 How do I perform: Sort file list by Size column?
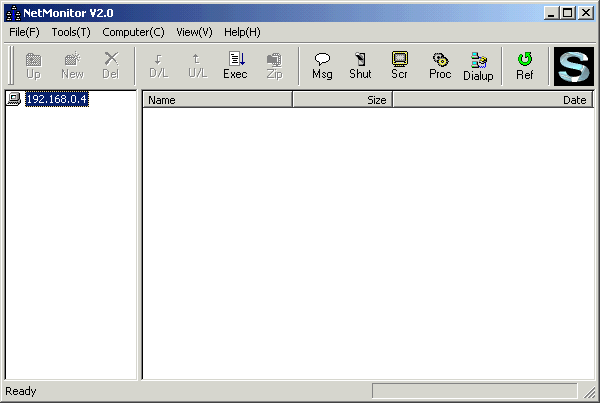pyautogui.click(x=342, y=100)
